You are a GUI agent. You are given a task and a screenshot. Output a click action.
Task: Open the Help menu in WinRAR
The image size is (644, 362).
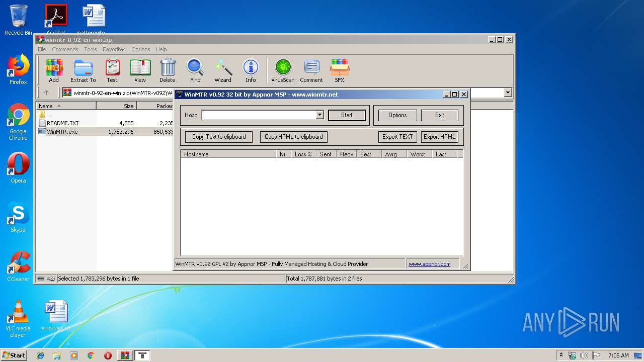click(161, 49)
